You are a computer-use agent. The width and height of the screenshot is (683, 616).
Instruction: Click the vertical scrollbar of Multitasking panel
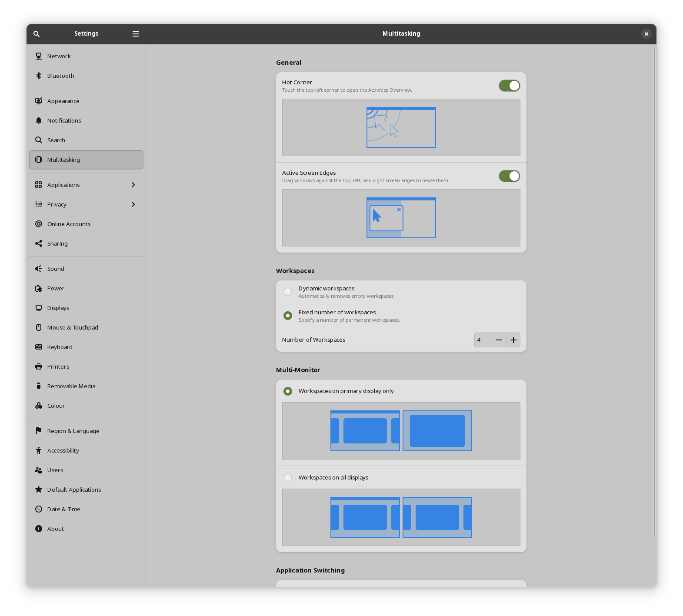click(654, 292)
